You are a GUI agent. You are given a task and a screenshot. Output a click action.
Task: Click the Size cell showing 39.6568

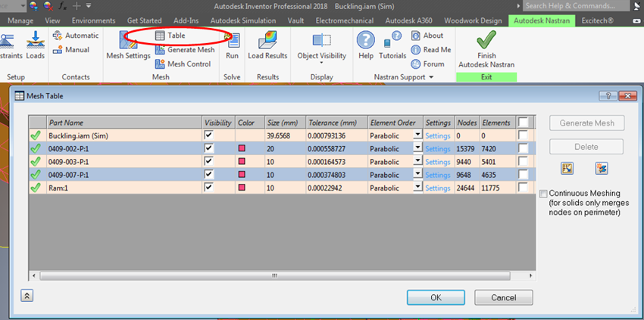tap(286, 136)
